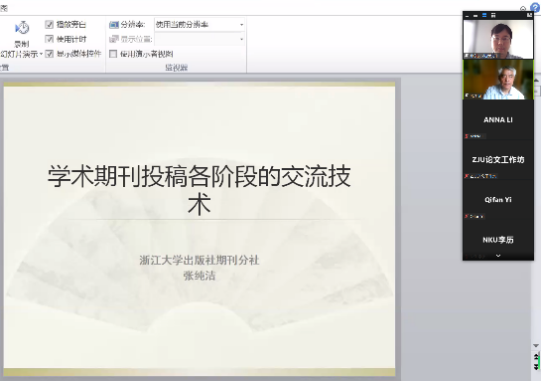Collapse the ribbon with the caret icon

(x=523, y=8)
